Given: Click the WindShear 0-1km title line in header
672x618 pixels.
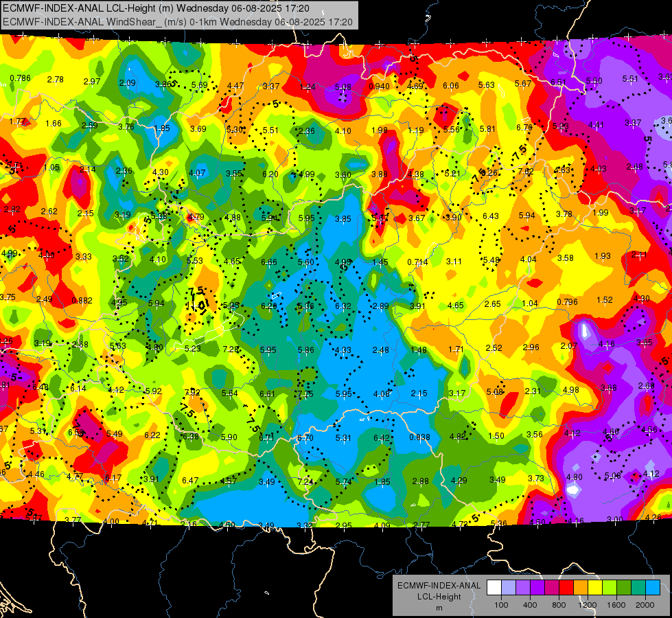Looking at the screenshot, I should click(x=177, y=22).
